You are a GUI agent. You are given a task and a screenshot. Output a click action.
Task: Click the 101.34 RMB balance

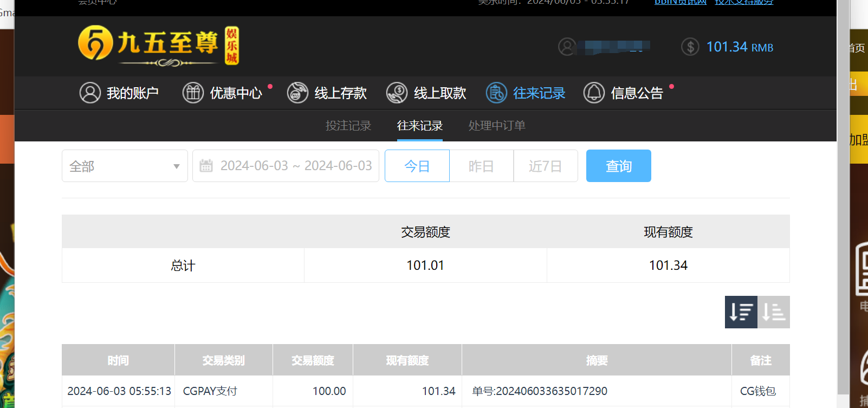point(740,47)
